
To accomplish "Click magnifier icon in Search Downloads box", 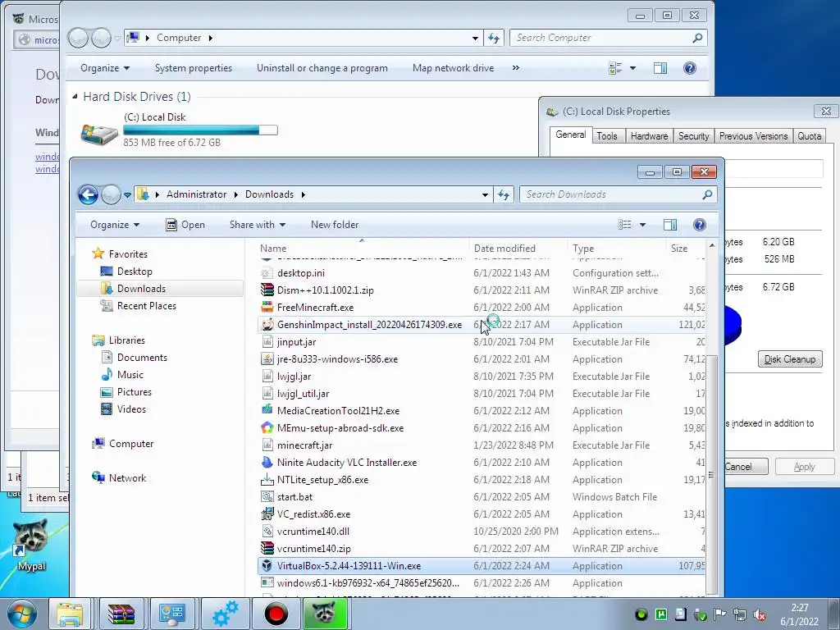I will click(x=707, y=194).
